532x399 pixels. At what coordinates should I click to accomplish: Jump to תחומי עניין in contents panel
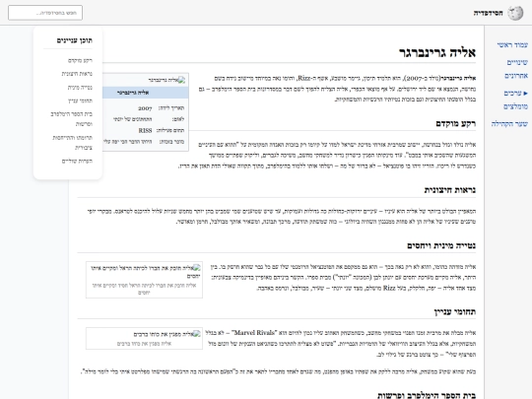point(80,100)
